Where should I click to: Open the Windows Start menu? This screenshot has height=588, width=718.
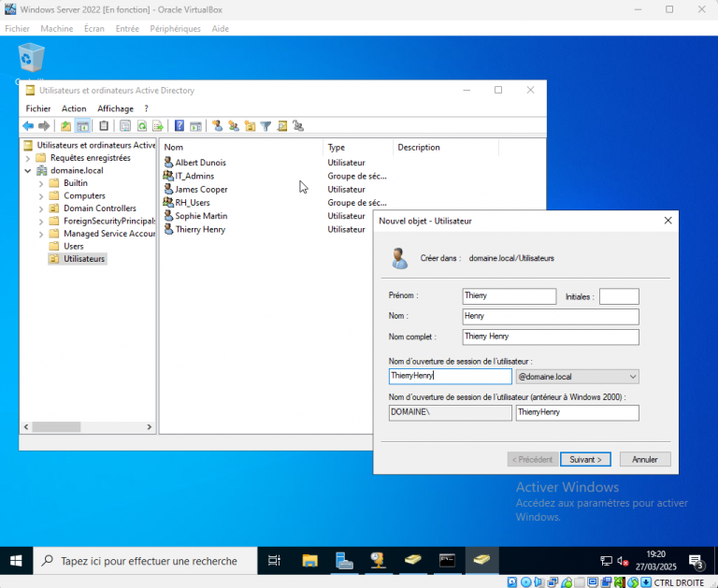point(16,561)
